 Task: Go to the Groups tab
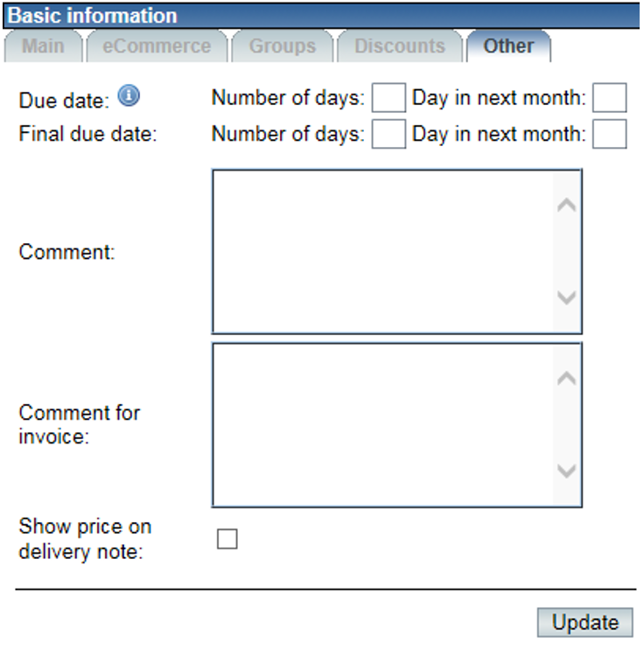tap(282, 46)
